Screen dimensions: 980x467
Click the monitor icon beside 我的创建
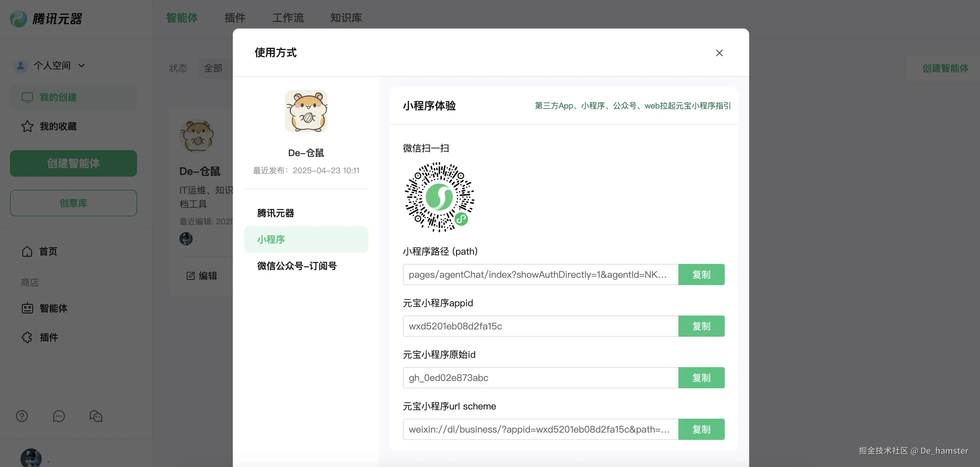[27, 97]
